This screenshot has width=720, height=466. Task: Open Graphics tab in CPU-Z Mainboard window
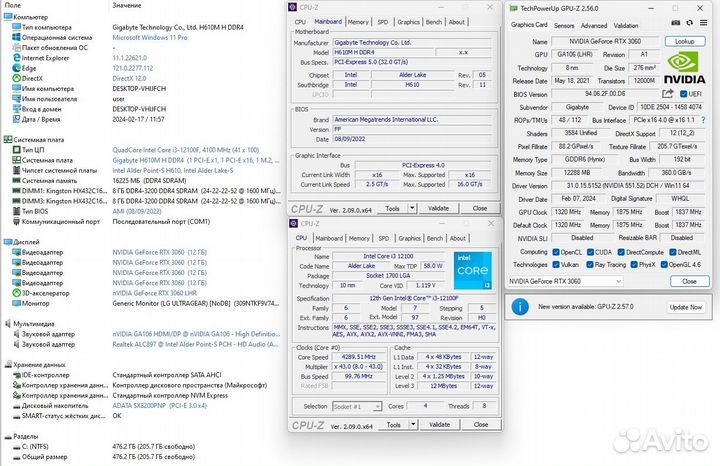409,22
